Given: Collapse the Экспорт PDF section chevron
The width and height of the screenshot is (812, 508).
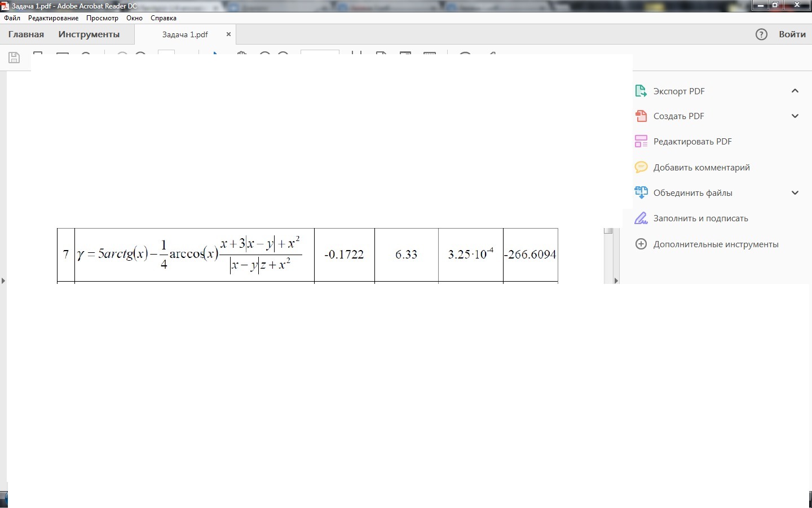Looking at the screenshot, I should tap(795, 91).
